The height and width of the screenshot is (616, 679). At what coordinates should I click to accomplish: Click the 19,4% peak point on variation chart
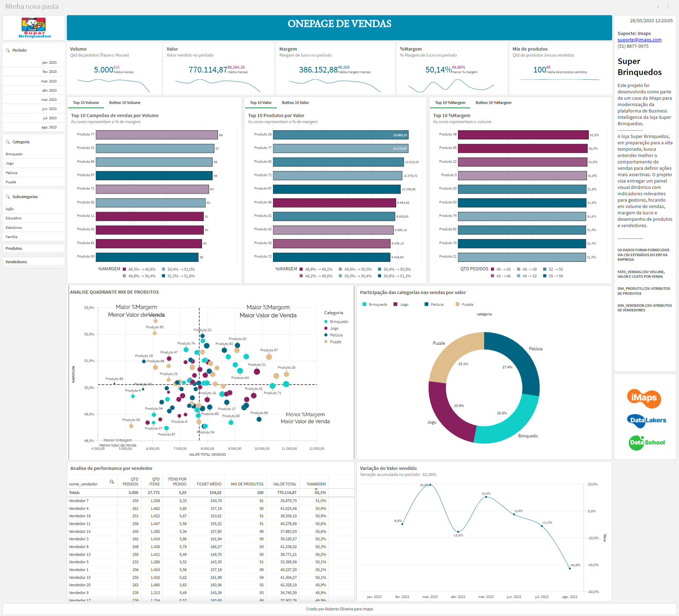430,485
